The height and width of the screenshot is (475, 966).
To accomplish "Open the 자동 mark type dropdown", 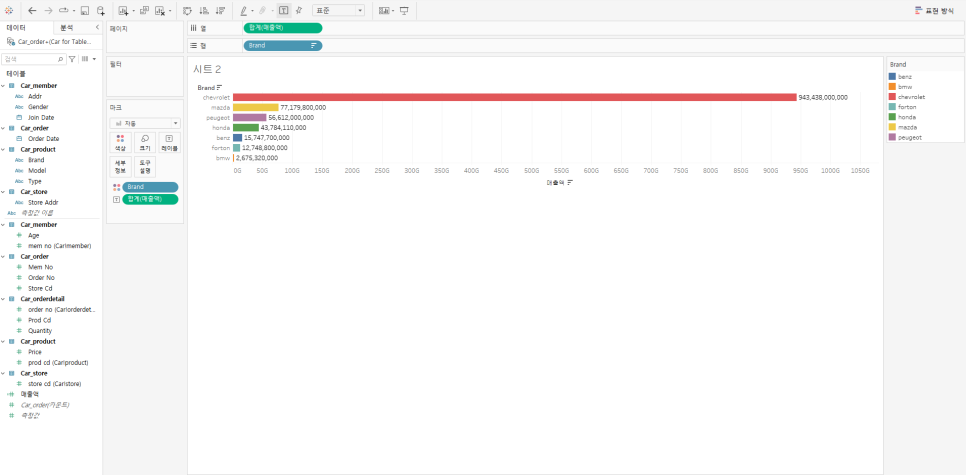I will click(145, 123).
